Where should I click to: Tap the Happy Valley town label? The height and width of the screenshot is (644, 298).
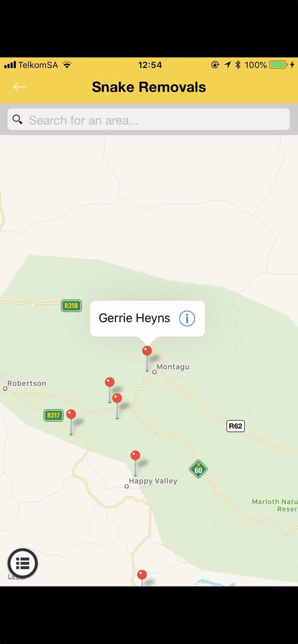pos(153,481)
